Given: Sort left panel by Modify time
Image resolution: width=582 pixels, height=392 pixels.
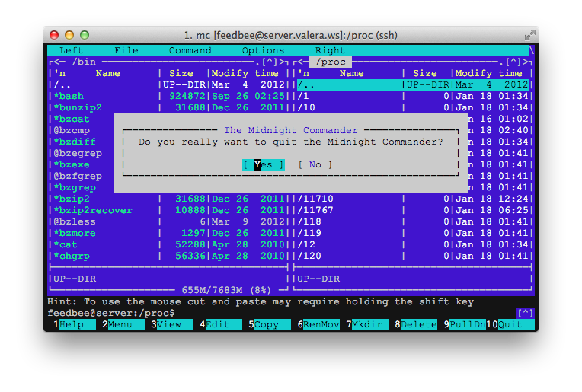Looking at the screenshot, I should coord(245,73).
